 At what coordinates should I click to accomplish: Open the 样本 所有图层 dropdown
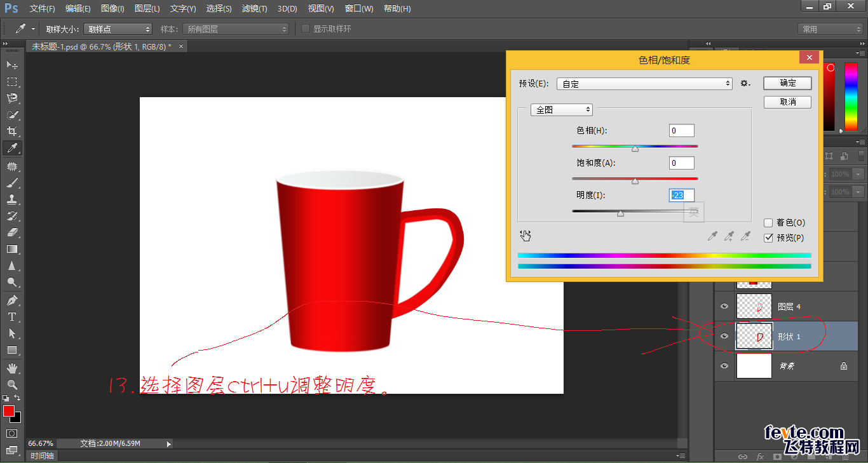[235, 29]
